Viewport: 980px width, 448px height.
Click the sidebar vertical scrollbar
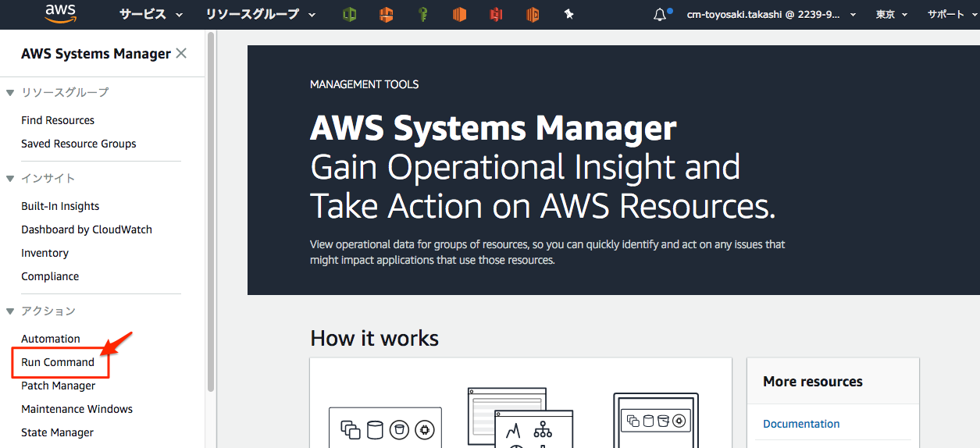tap(210, 234)
